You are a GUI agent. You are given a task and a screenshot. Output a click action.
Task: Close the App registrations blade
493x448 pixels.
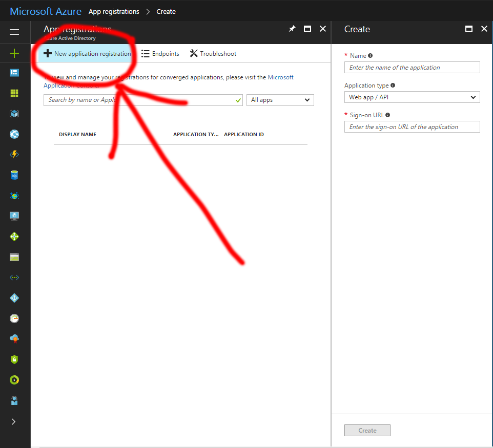(323, 29)
